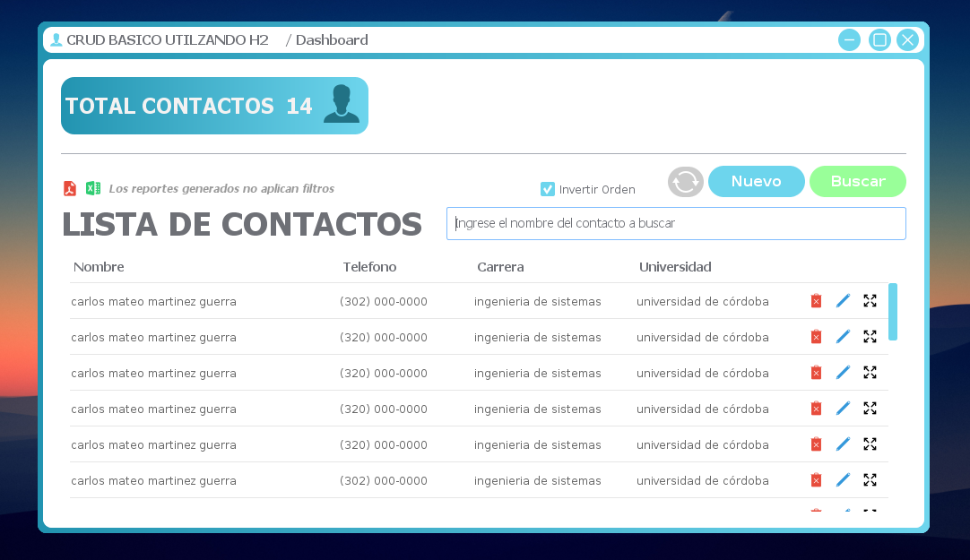Delete the contact in the second table row
Image resolution: width=970 pixels, height=560 pixels.
pos(816,337)
